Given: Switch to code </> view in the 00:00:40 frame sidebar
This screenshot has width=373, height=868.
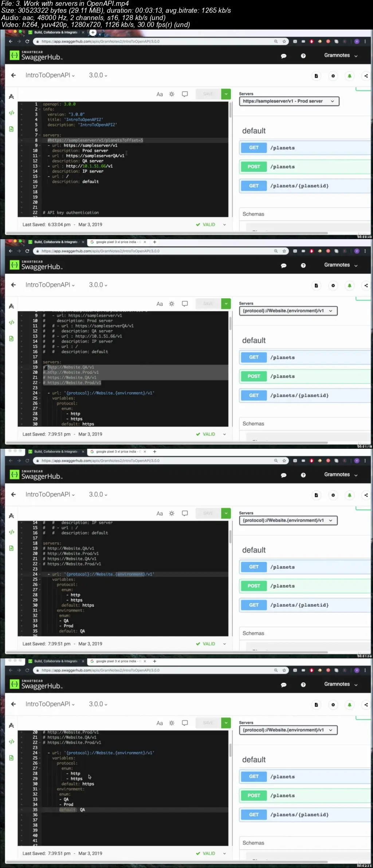Looking at the screenshot, I should click(11, 113).
